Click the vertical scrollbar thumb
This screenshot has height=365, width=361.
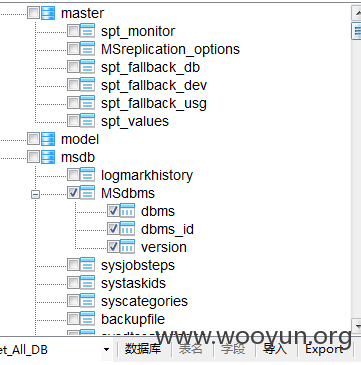(x=356, y=31)
